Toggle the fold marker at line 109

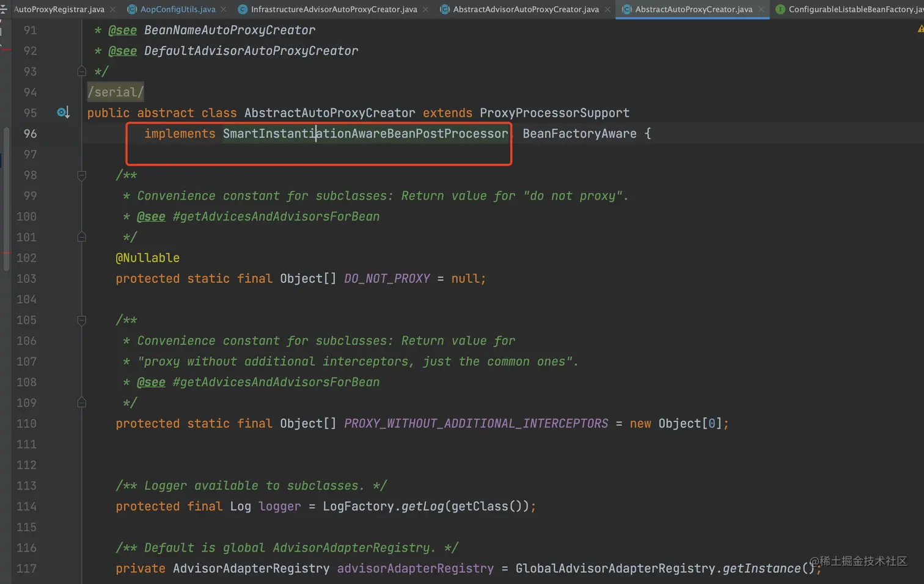click(82, 403)
